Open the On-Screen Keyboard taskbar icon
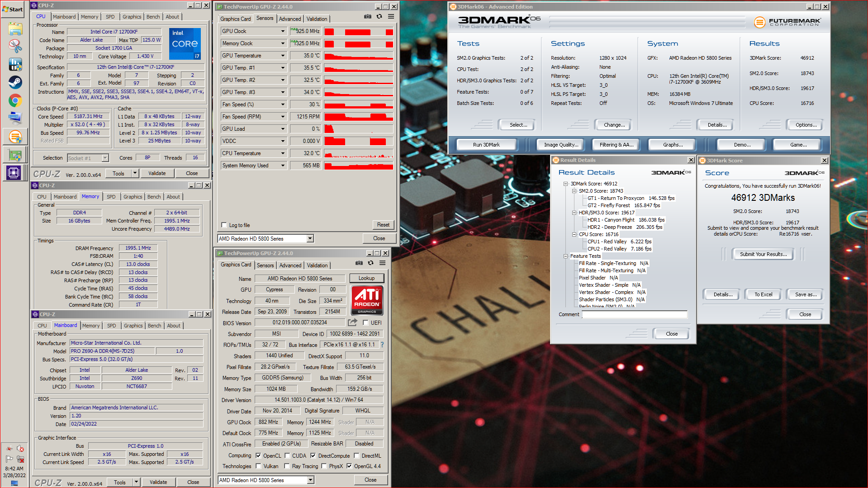868x488 pixels. (x=15, y=118)
